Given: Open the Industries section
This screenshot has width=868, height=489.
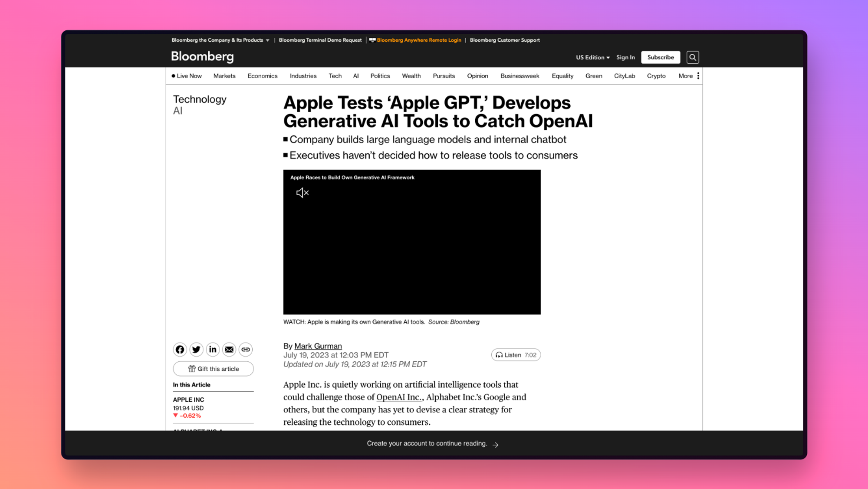Looking at the screenshot, I should (x=303, y=76).
